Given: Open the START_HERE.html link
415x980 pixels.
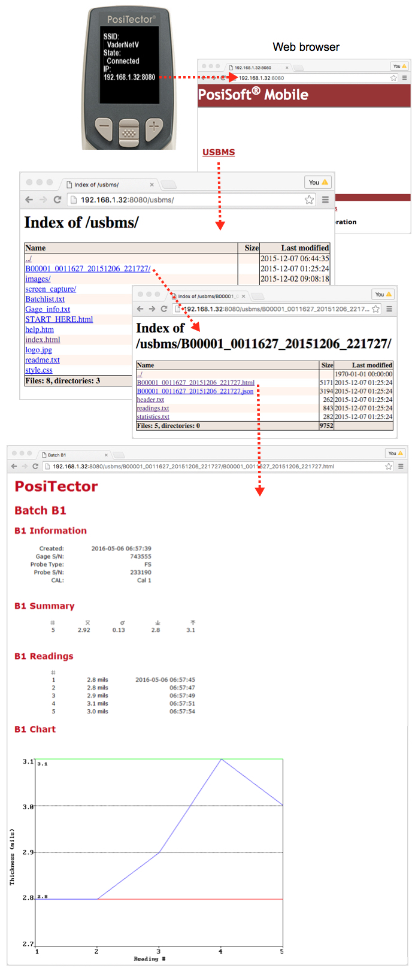Looking at the screenshot, I should [x=59, y=320].
